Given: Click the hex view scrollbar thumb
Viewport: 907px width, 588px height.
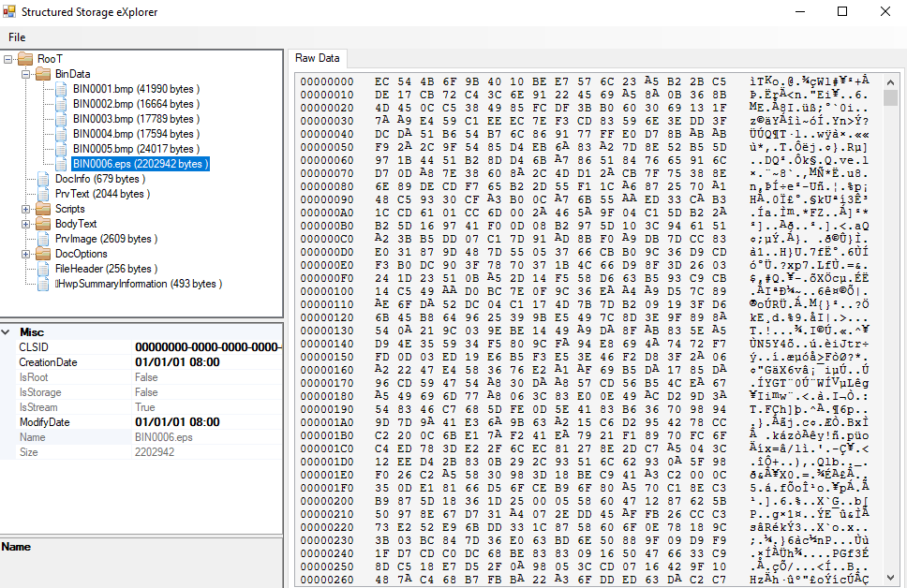Looking at the screenshot, I should [890, 97].
